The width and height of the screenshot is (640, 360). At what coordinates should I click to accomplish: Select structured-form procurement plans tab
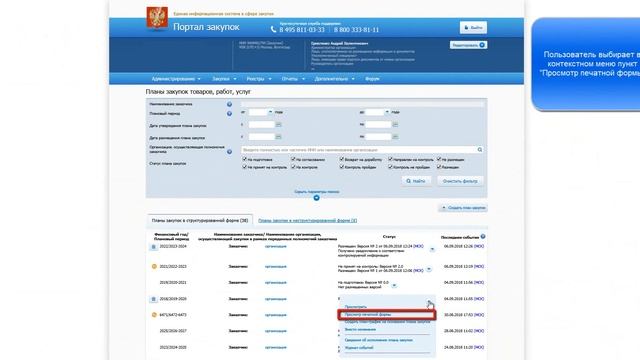coord(200,220)
